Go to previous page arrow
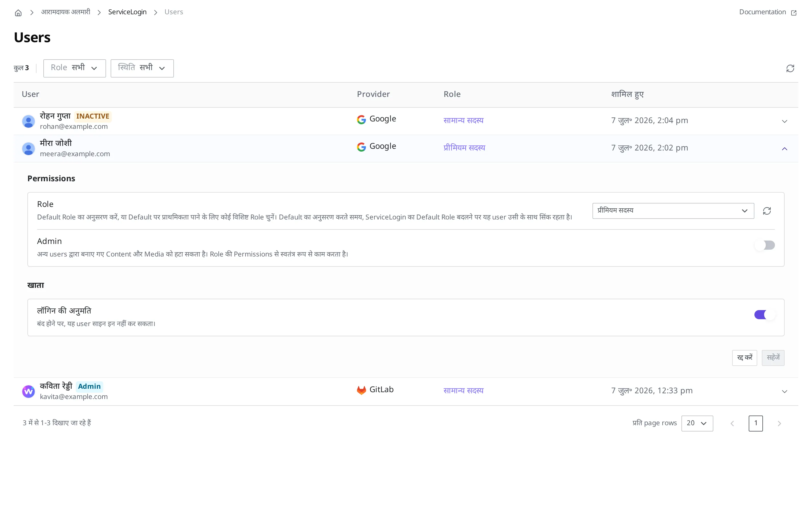The height and width of the screenshot is (513, 812). point(732,423)
